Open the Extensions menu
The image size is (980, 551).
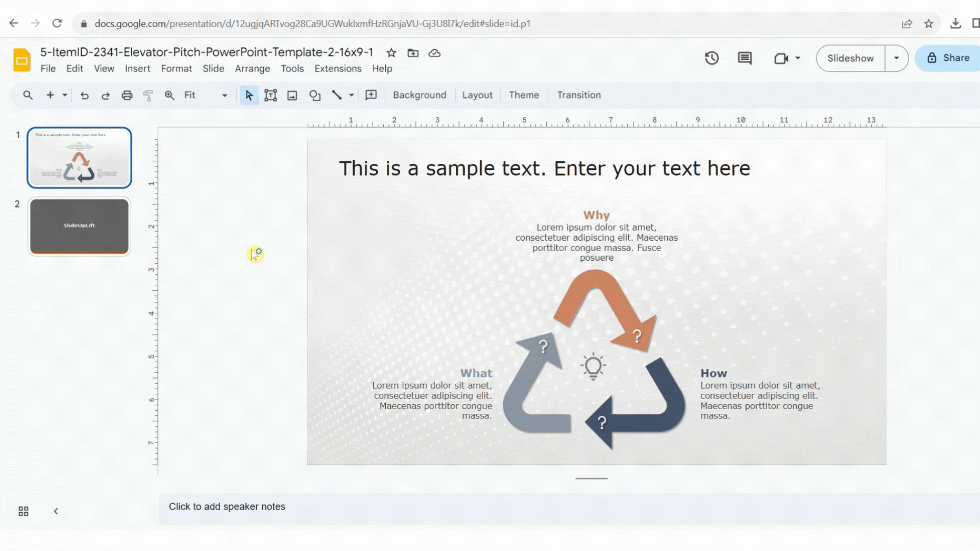click(x=337, y=68)
